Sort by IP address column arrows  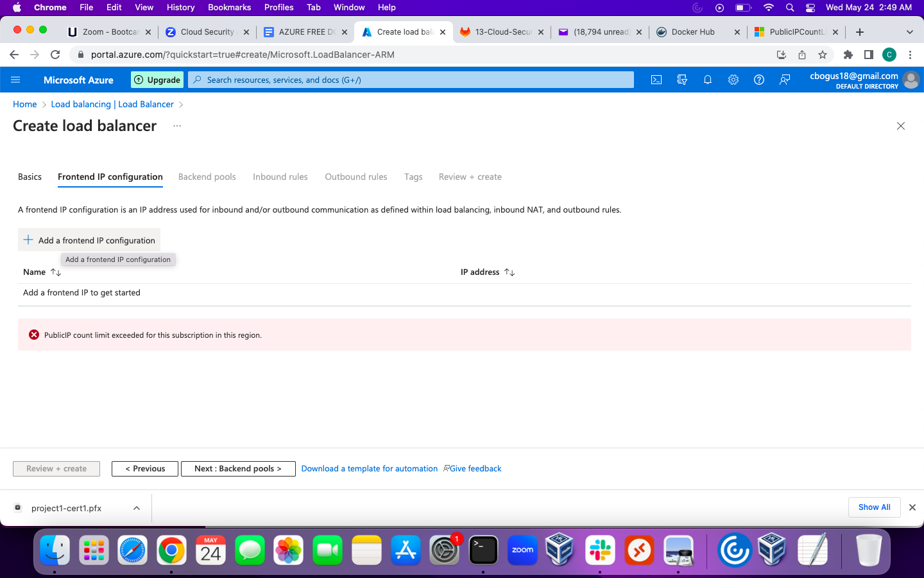click(x=509, y=272)
